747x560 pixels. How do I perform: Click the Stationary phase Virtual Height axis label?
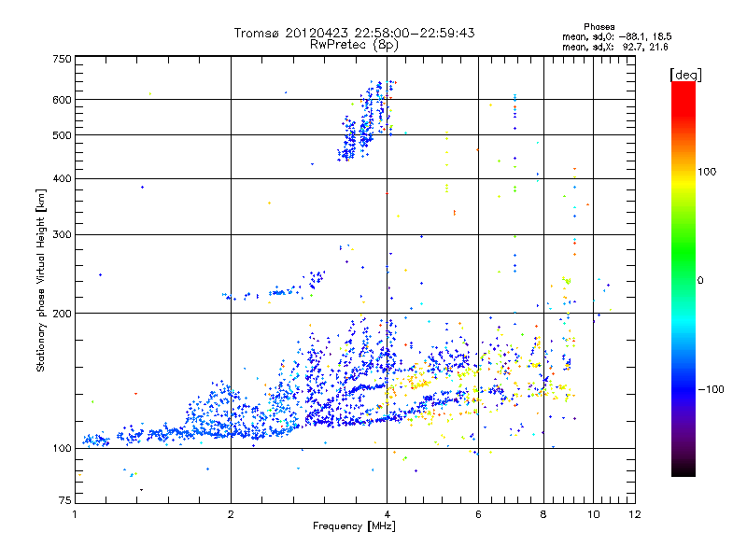pyautogui.click(x=41, y=280)
